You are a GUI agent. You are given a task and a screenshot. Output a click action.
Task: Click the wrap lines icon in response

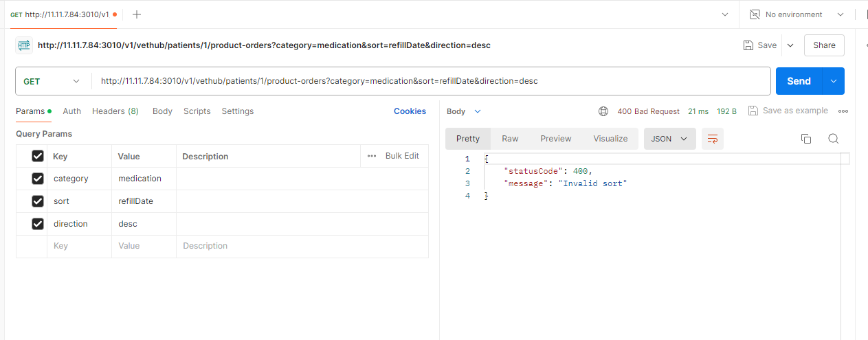coord(713,139)
